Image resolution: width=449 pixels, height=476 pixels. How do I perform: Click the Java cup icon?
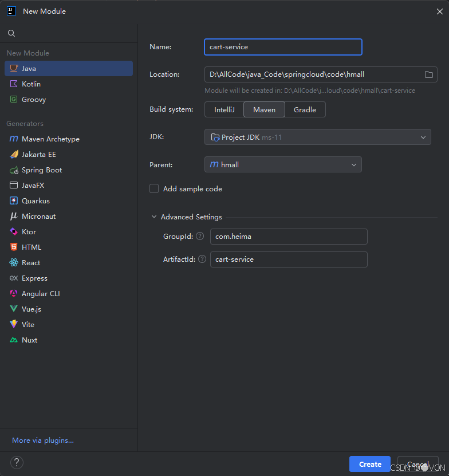click(14, 68)
